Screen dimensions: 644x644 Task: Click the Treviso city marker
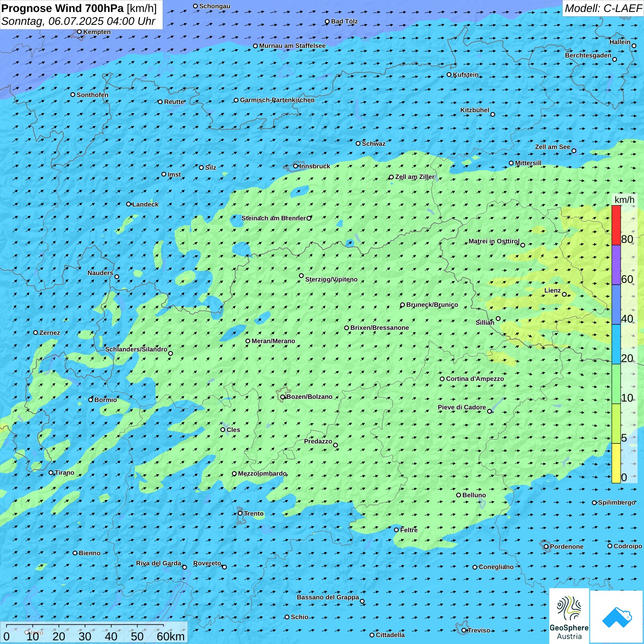[x=464, y=630]
